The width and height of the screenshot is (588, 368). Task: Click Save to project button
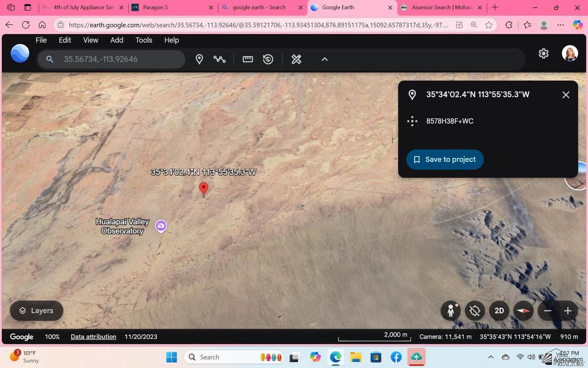point(445,160)
